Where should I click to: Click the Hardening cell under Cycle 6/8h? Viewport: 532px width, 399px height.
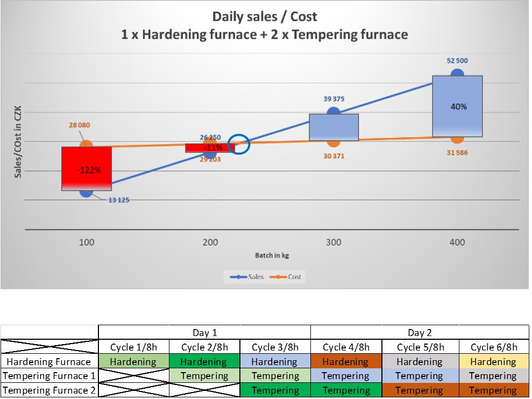click(492, 362)
